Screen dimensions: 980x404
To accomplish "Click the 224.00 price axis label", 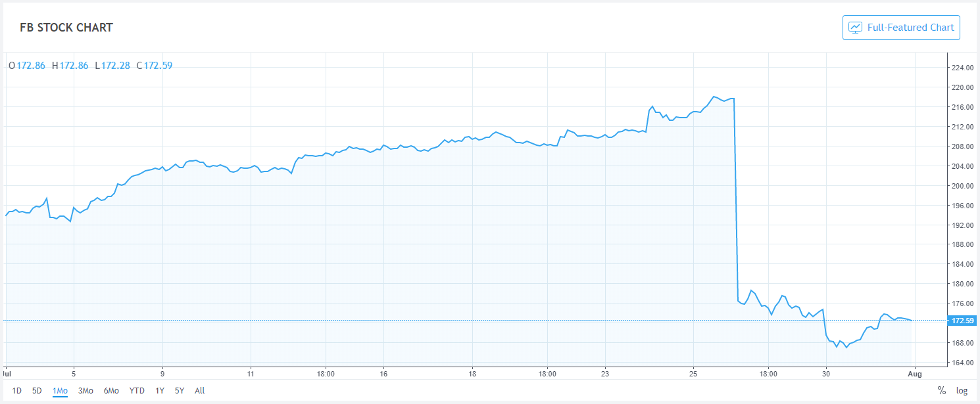I will coord(963,68).
